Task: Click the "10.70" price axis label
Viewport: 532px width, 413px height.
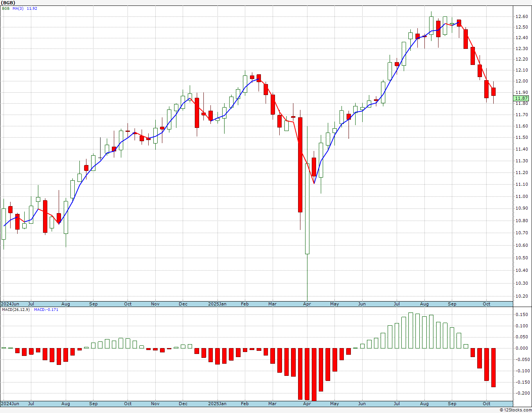Action: [522, 233]
